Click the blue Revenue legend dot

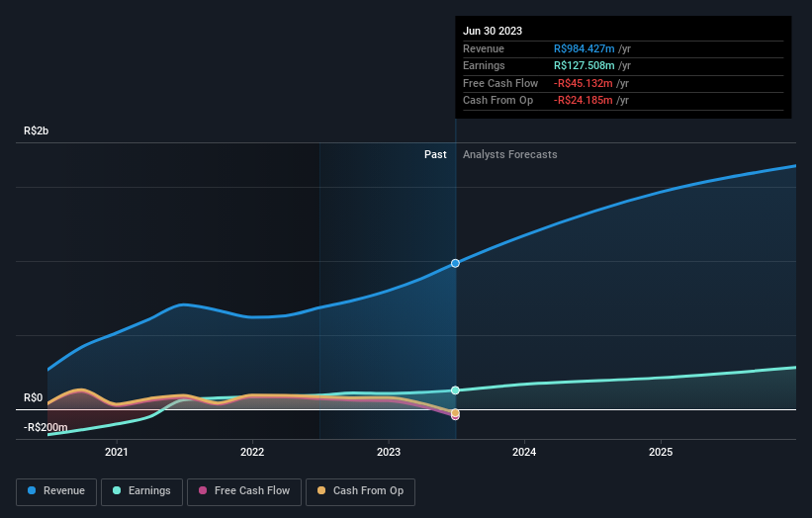(x=32, y=490)
